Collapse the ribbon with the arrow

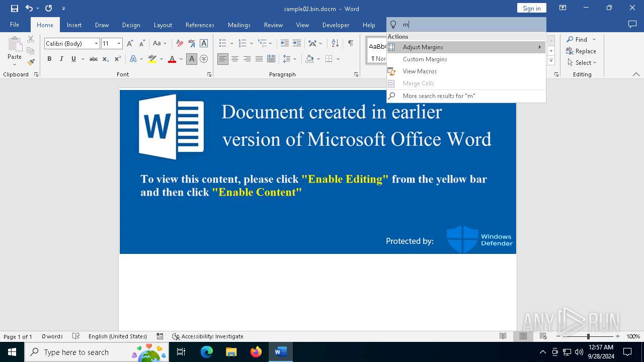pos(636,74)
